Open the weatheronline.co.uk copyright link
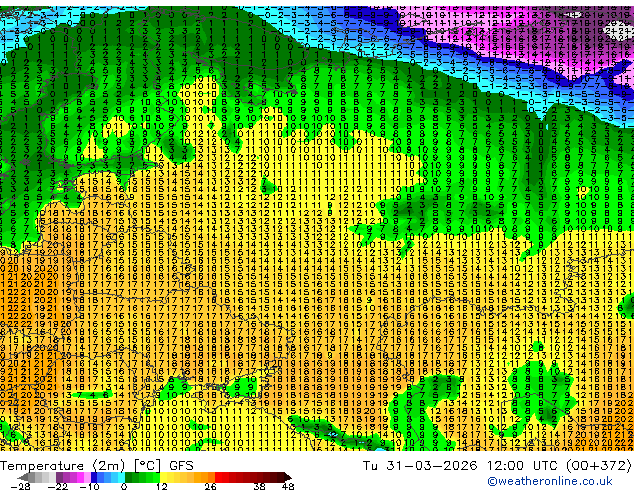 549,481
